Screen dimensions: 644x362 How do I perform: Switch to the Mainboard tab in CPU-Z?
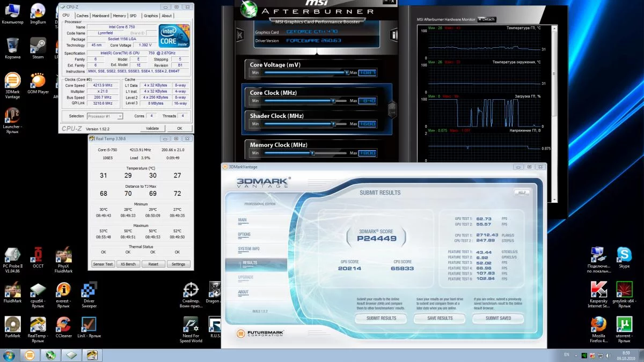[x=100, y=16]
